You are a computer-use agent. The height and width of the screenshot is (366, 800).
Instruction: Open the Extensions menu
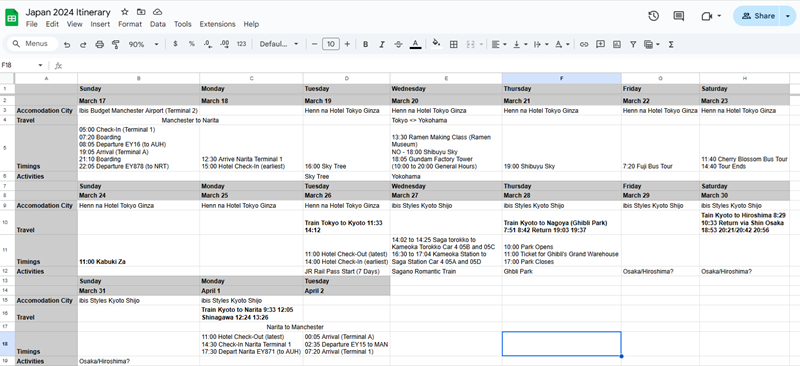click(217, 24)
